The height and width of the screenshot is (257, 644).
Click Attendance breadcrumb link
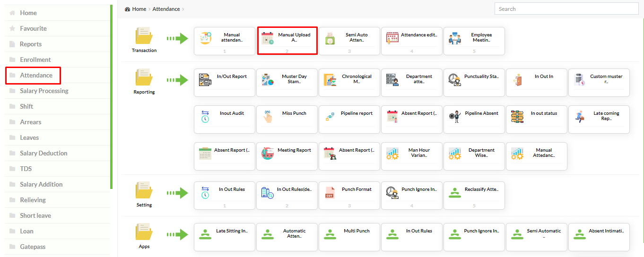tap(166, 9)
